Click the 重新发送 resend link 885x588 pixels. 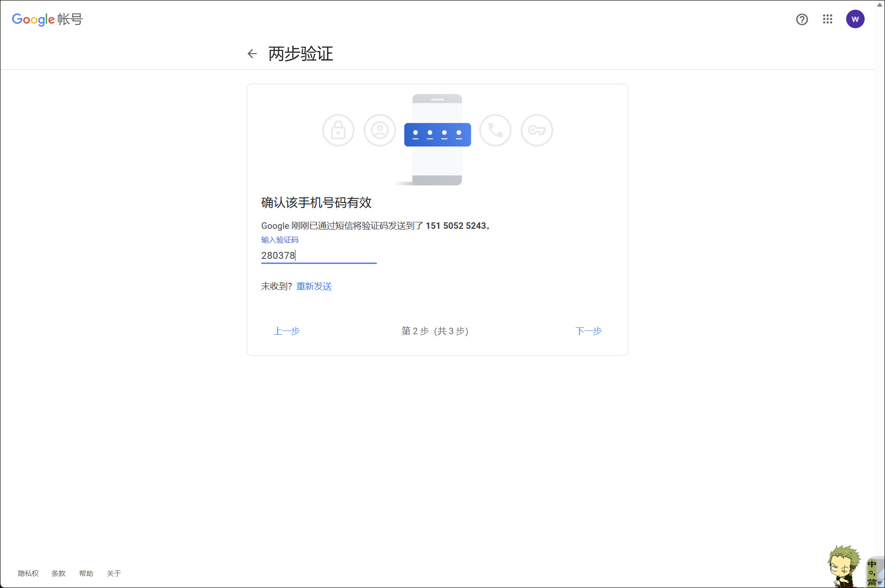click(x=314, y=287)
